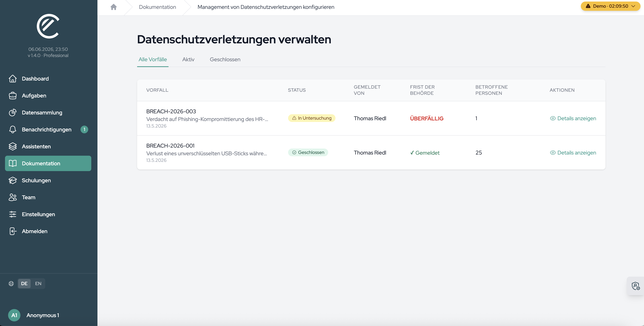This screenshot has height=326, width=644.
Task: Click the Assistenten layers icon
Action: point(13,146)
